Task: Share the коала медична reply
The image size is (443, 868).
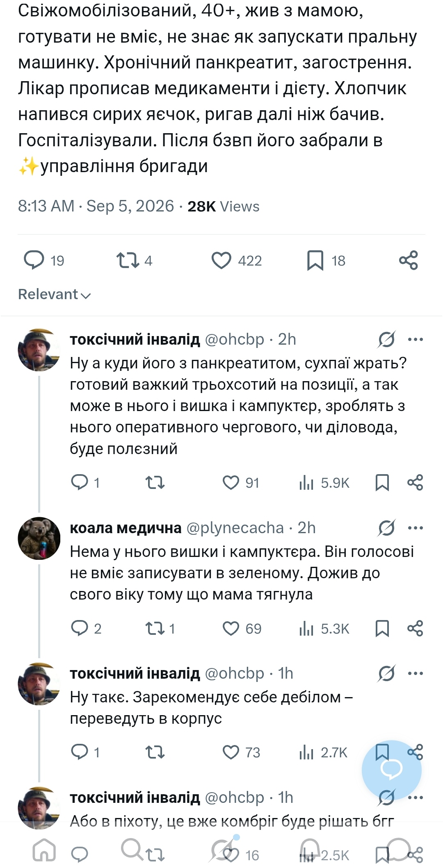Action: (x=415, y=628)
